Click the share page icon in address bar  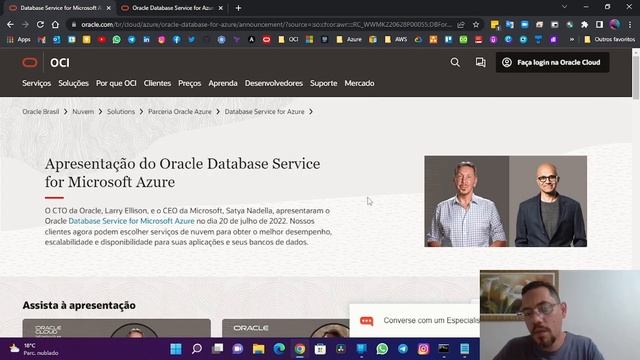click(461, 24)
